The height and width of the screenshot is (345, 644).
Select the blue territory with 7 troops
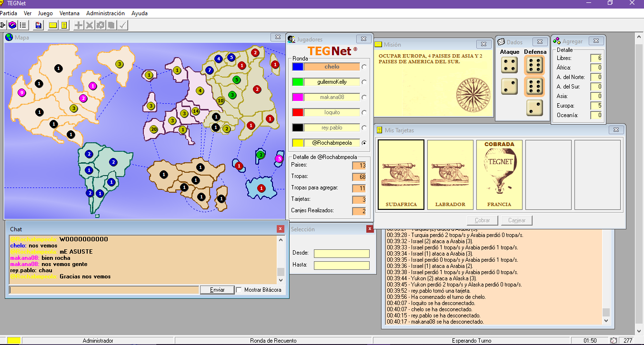point(209,70)
